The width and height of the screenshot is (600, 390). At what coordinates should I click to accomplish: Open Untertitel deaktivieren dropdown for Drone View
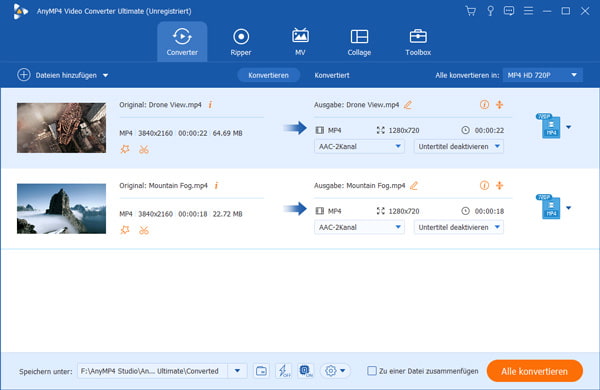pos(458,146)
